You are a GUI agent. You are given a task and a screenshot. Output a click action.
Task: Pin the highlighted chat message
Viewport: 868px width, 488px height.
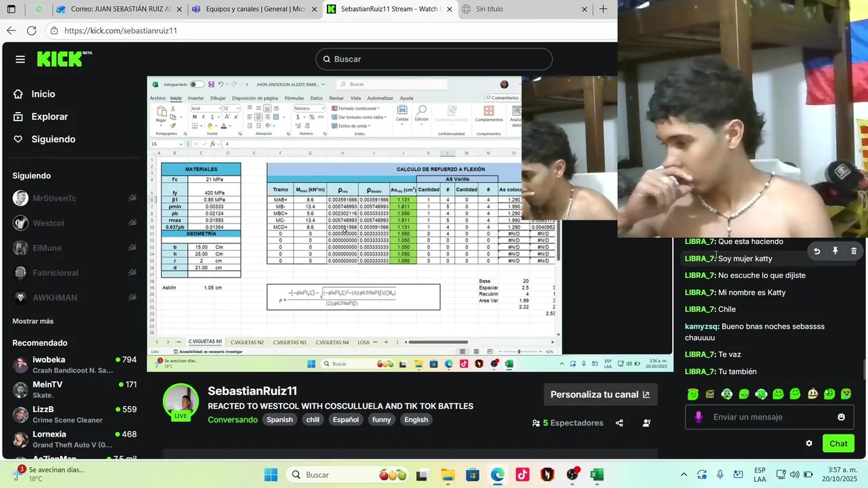coord(835,251)
